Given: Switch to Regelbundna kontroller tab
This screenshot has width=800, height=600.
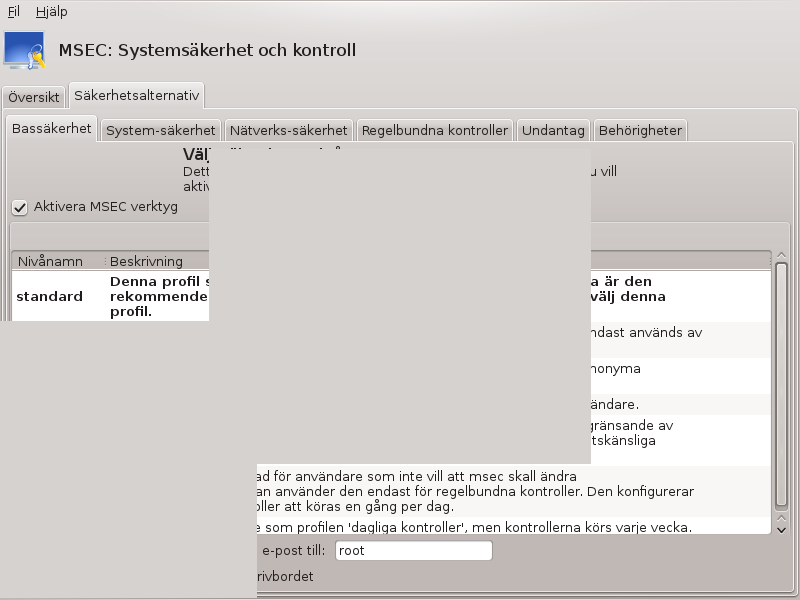Looking at the screenshot, I should (435, 131).
